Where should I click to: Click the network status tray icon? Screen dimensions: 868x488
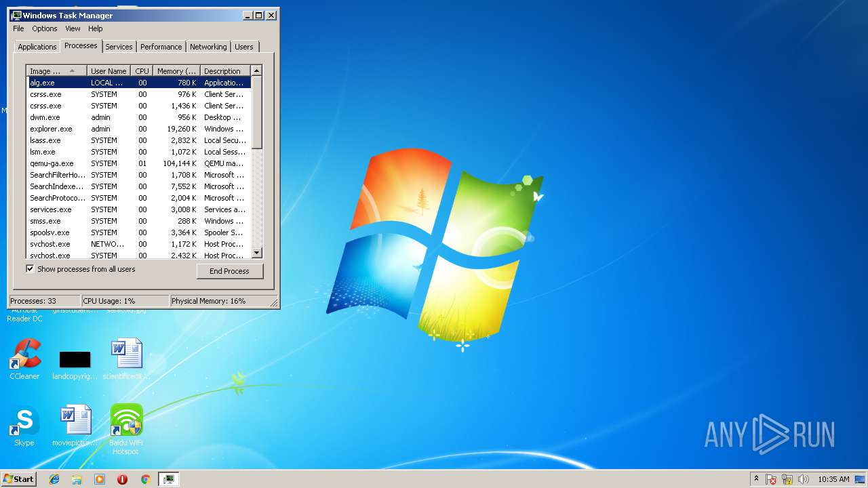[x=787, y=479]
